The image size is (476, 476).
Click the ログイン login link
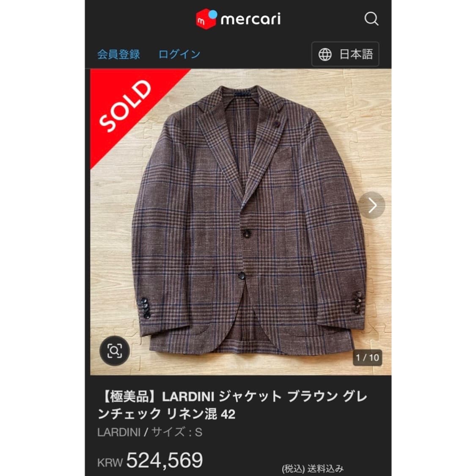pos(179,54)
